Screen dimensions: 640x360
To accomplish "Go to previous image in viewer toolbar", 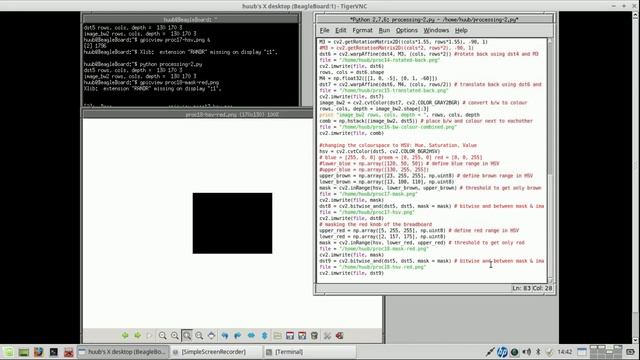I will [125, 336].
